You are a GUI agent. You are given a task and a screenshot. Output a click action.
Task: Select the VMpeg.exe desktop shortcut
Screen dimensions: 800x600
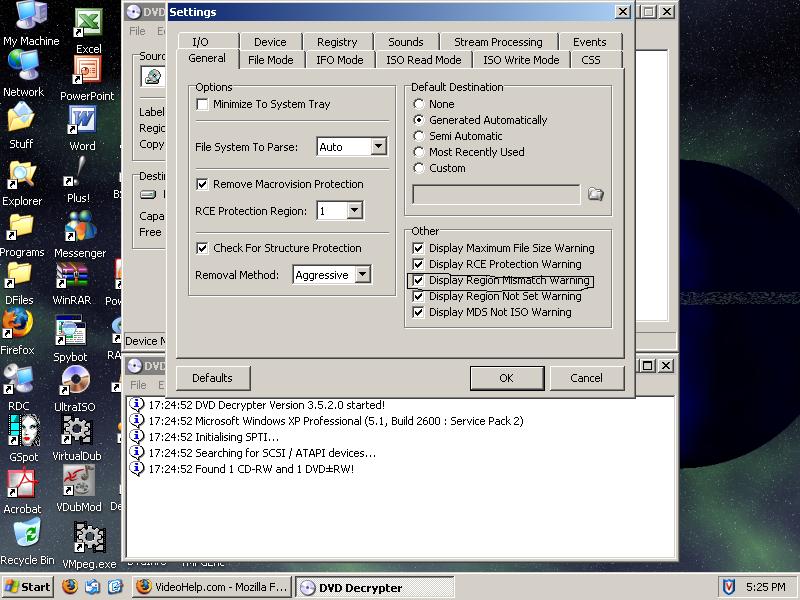tap(89, 545)
